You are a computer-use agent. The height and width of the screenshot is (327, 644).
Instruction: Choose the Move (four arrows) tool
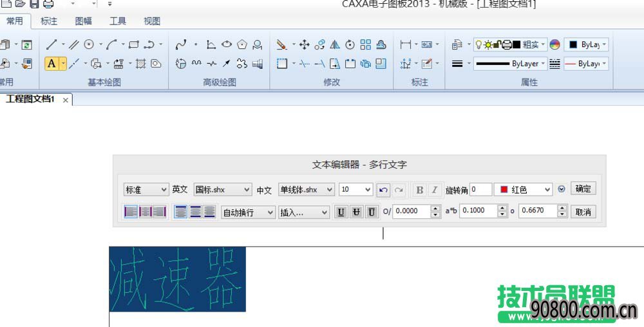pyautogui.click(x=305, y=44)
